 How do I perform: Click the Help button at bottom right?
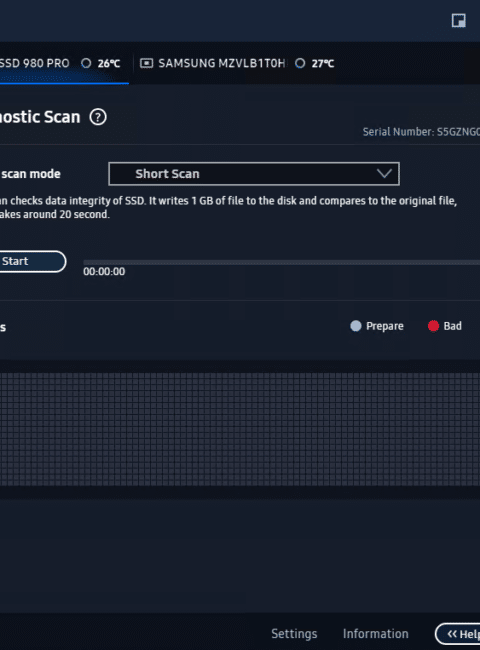click(458, 634)
